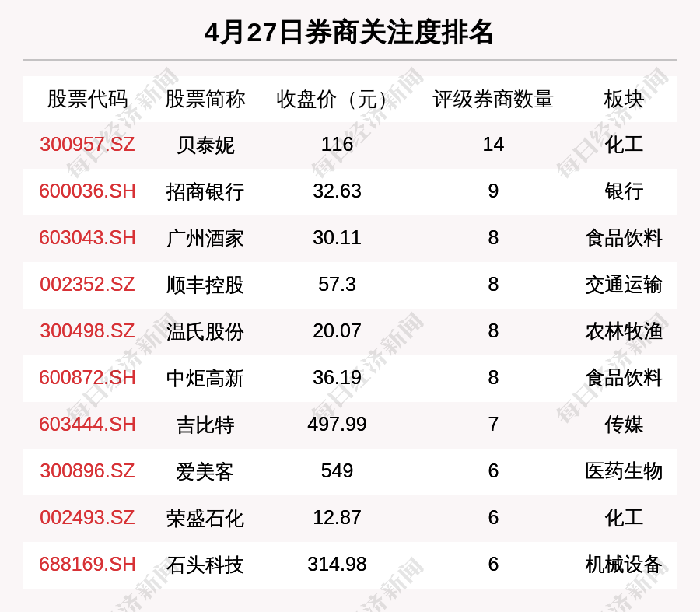Viewport: 700px width, 612px height.
Task: Click stock code 002493.SZ
Action: (87, 517)
